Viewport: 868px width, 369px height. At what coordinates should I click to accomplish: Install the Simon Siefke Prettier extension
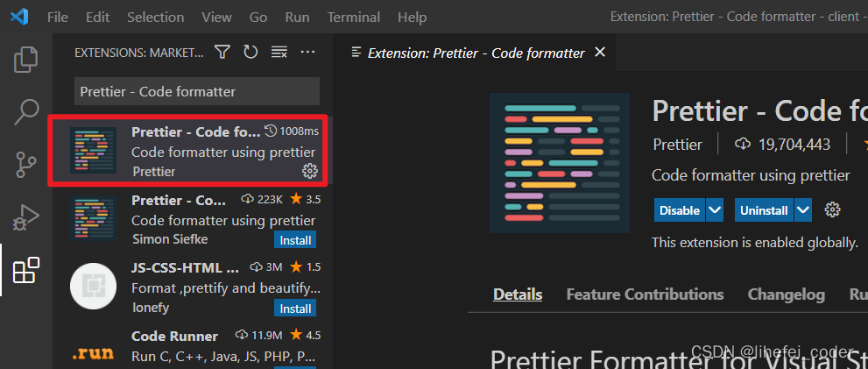click(x=295, y=240)
